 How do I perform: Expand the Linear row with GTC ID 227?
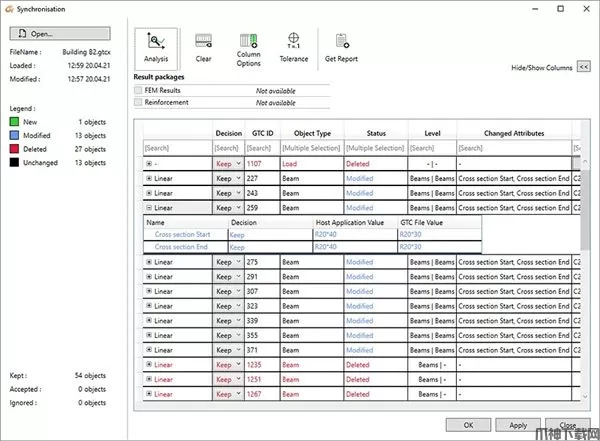pyautogui.click(x=149, y=178)
